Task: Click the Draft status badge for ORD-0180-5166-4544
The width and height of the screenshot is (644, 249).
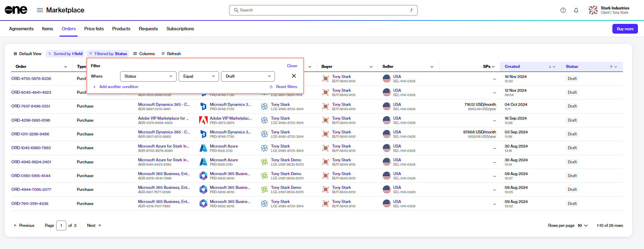Action: 572,176
